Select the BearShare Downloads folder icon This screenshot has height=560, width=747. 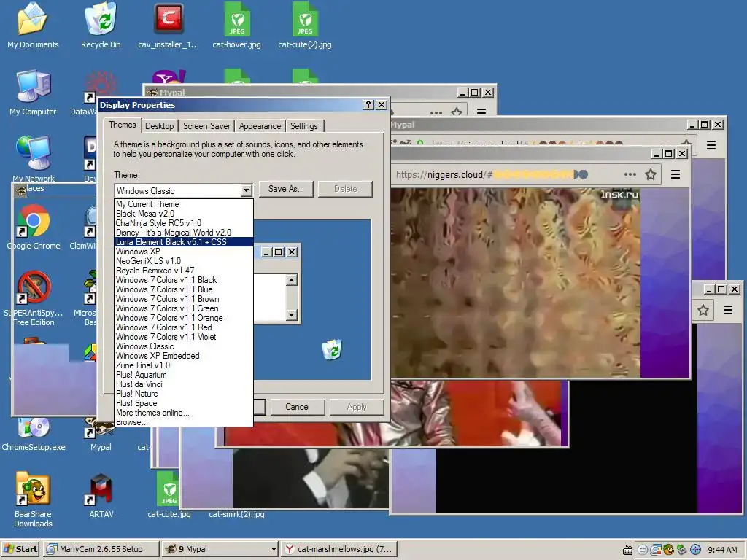(x=33, y=499)
